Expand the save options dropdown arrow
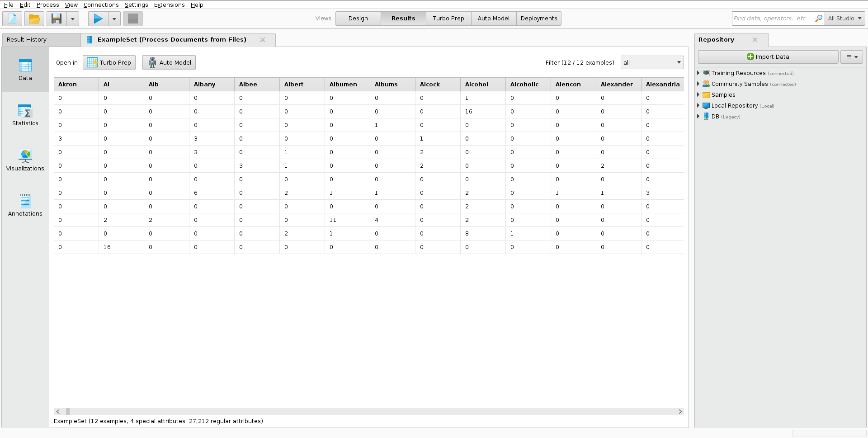 (72, 19)
